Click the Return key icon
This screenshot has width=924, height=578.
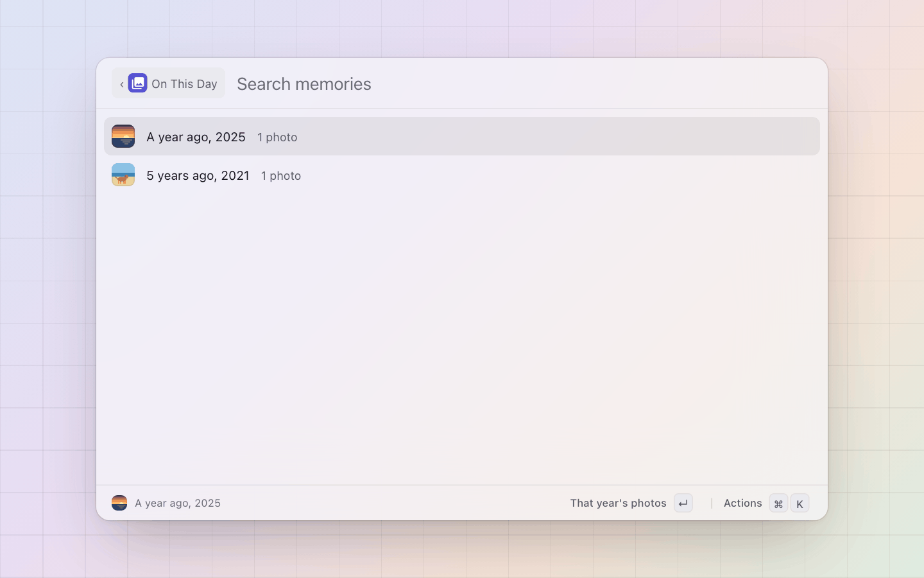[x=683, y=503]
